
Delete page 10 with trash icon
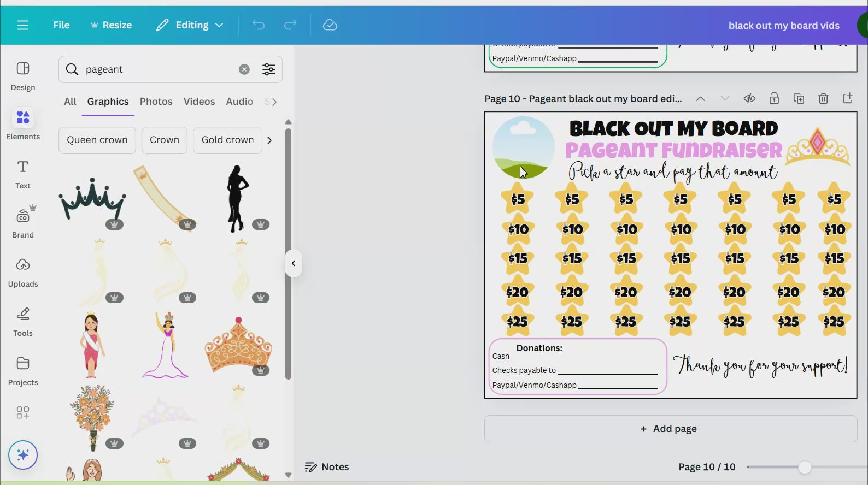click(823, 99)
